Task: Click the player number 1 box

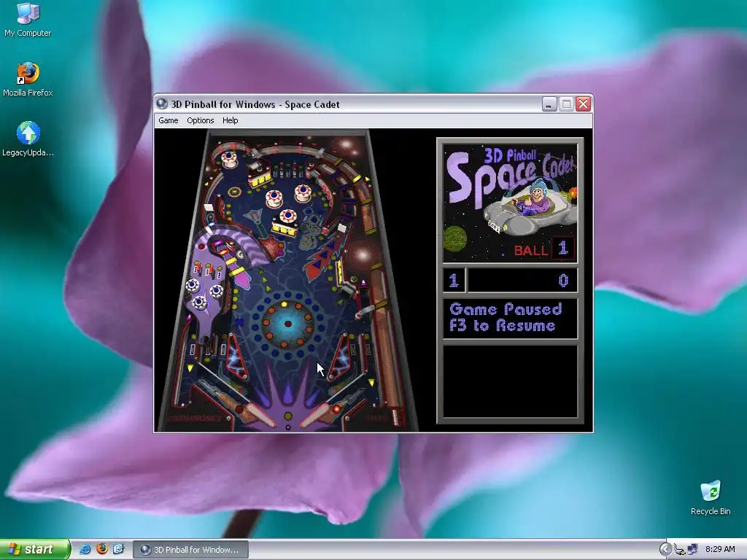Action: [454, 280]
